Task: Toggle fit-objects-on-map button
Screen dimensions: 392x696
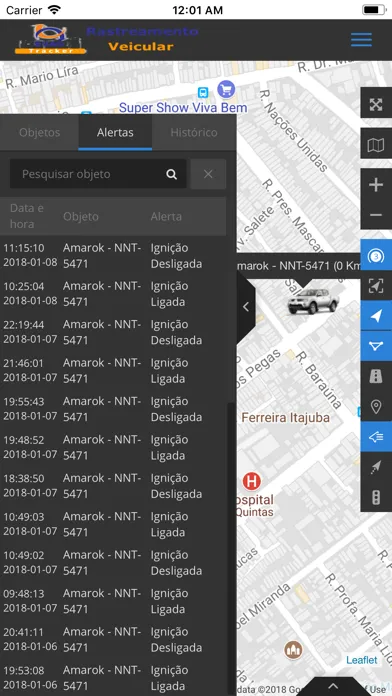Action: click(x=376, y=285)
